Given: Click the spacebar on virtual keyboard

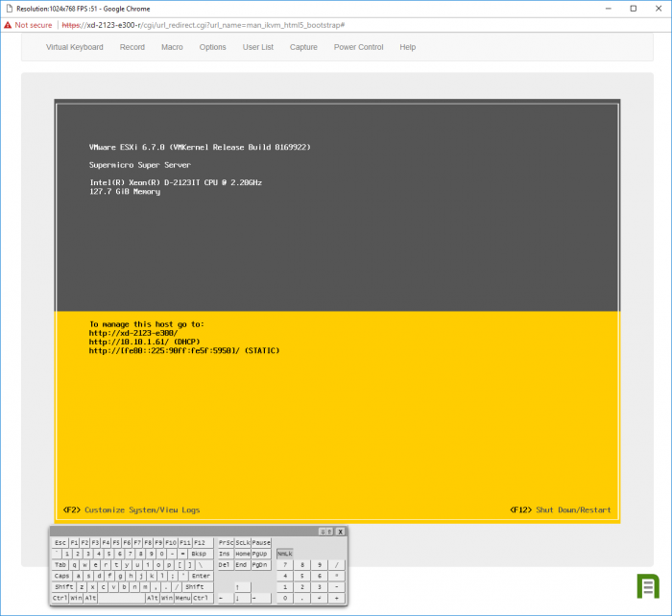Looking at the screenshot, I should 121,598.
